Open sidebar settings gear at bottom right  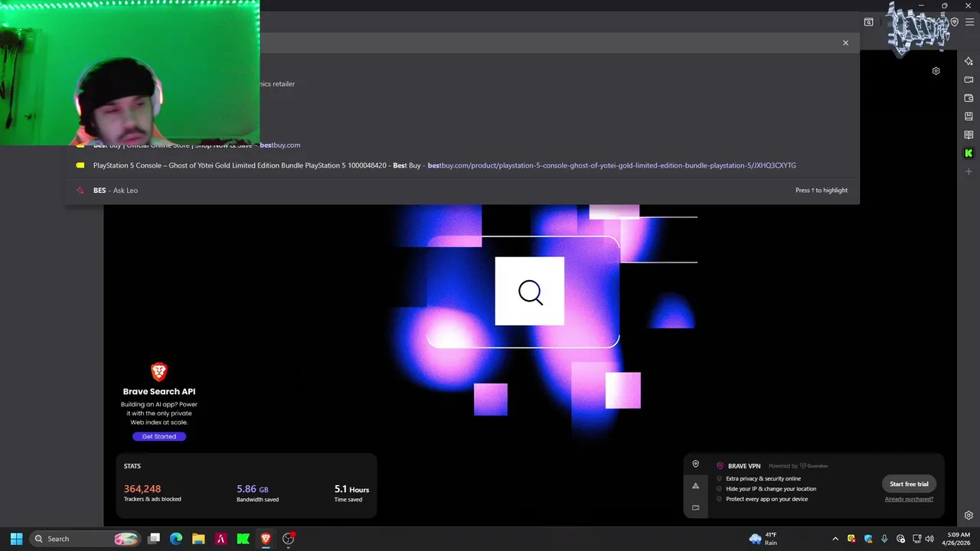(x=969, y=515)
